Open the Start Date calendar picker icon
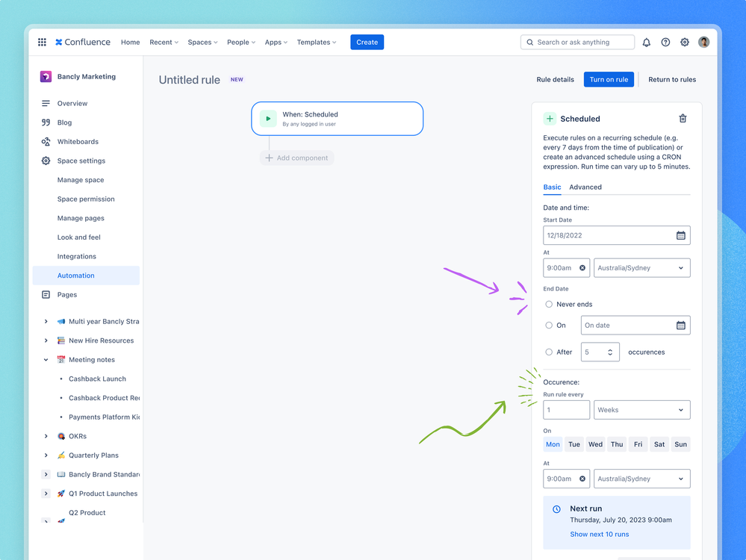This screenshot has width=746, height=560. pos(681,235)
